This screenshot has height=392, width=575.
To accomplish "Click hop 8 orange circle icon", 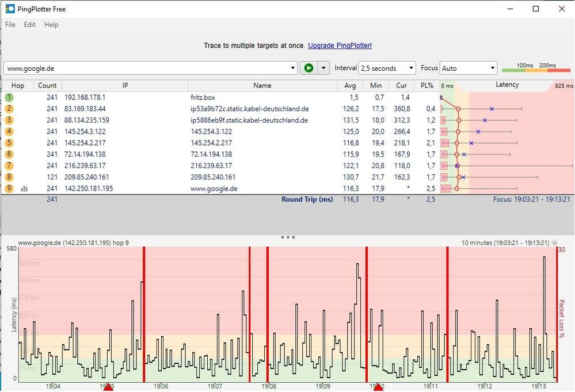I will click(x=9, y=177).
